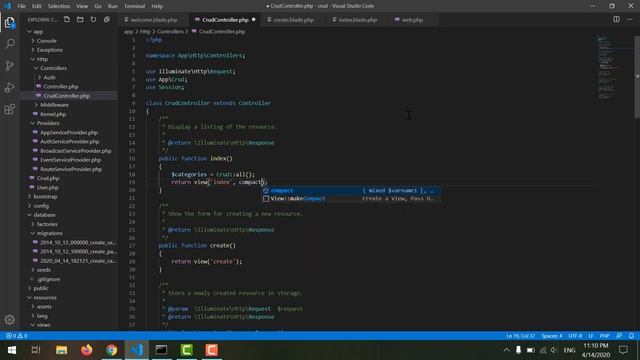Open the Source Control view
Image resolution: width=640 pixels, height=360 pixels.
pyautogui.click(x=10, y=65)
